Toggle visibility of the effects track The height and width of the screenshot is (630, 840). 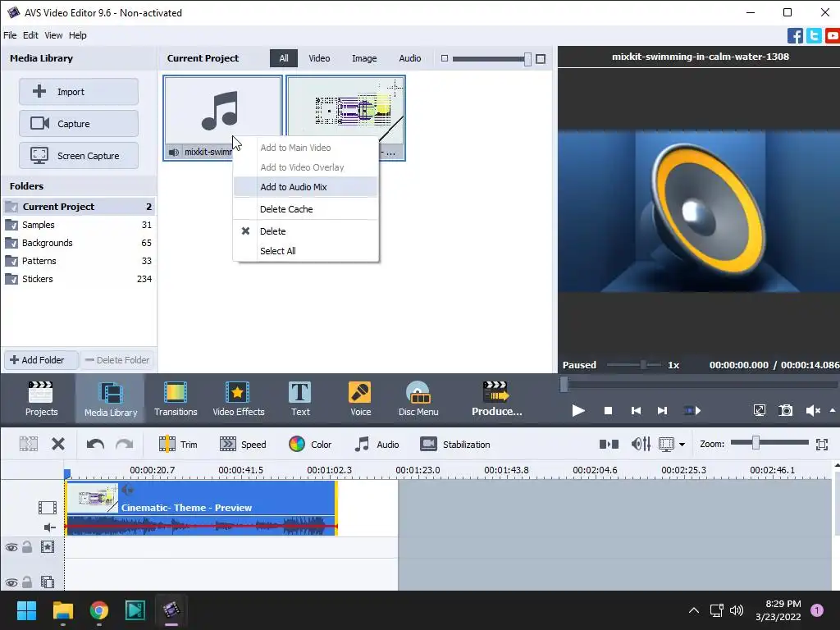point(11,547)
